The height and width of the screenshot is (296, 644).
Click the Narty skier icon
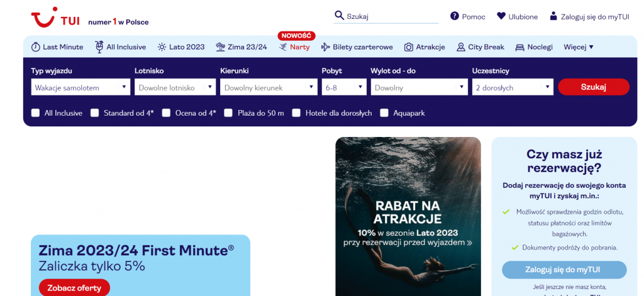pyautogui.click(x=283, y=47)
